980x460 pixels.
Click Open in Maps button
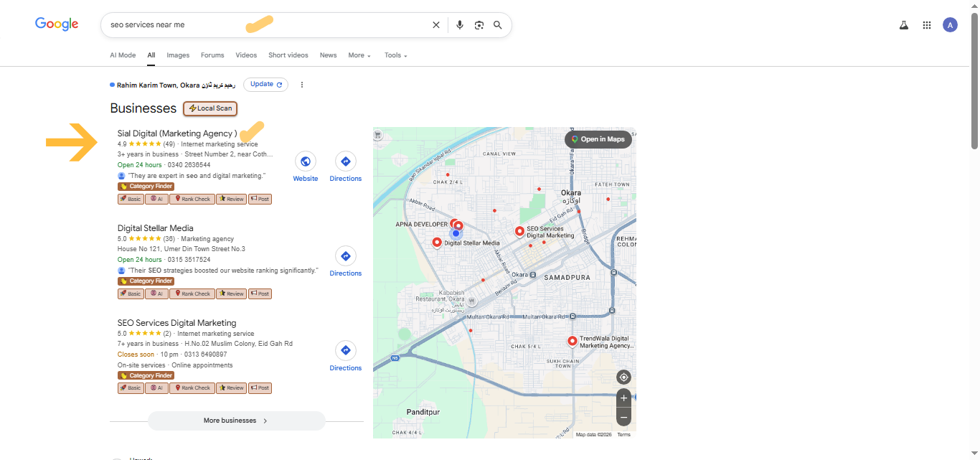598,139
